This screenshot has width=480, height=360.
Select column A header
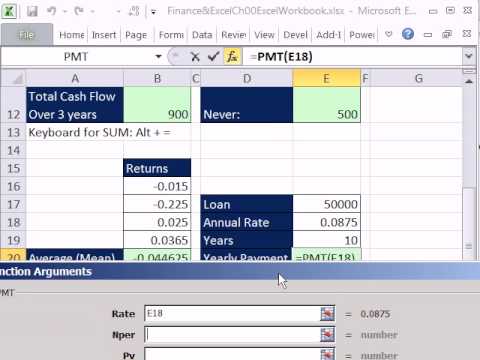click(x=75, y=78)
